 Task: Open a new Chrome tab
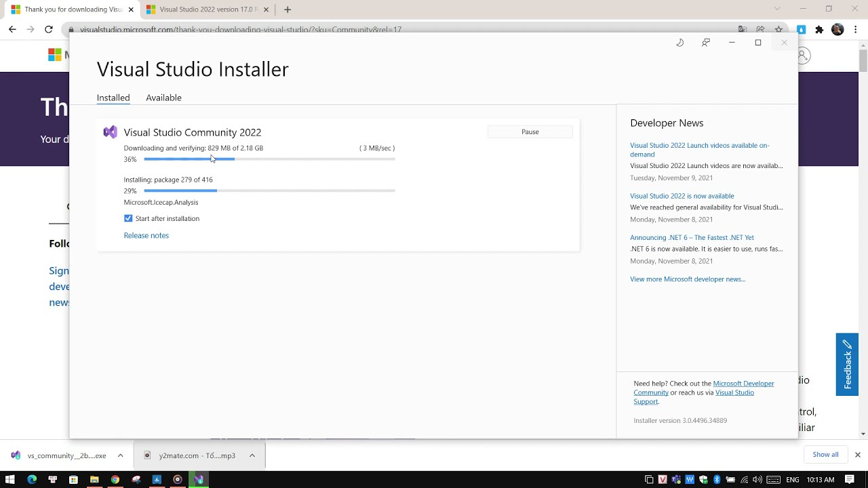pos(288,9)
